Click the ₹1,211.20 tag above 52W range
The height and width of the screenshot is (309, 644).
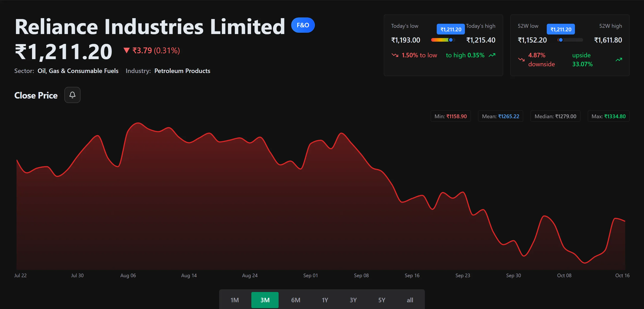click(561, 29)
